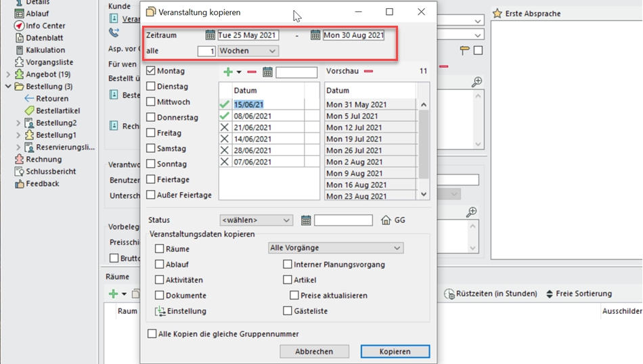Expand the Alle Vorgänge dropdown

(335, 248)
